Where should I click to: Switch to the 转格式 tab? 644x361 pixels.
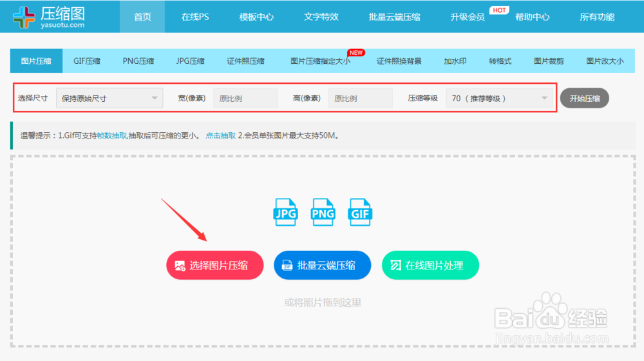click(x=500, y=61)
